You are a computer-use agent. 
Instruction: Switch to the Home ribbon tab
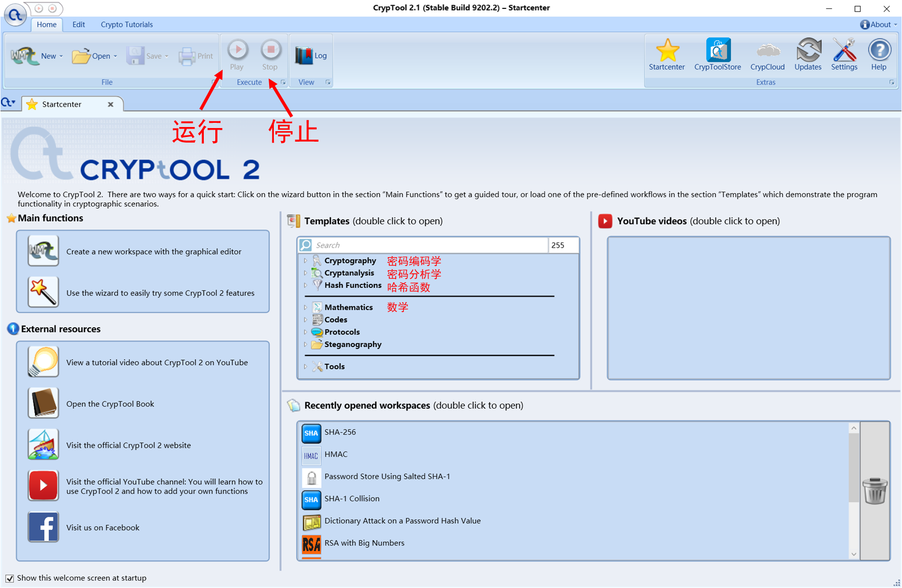[x=47, y=25]
